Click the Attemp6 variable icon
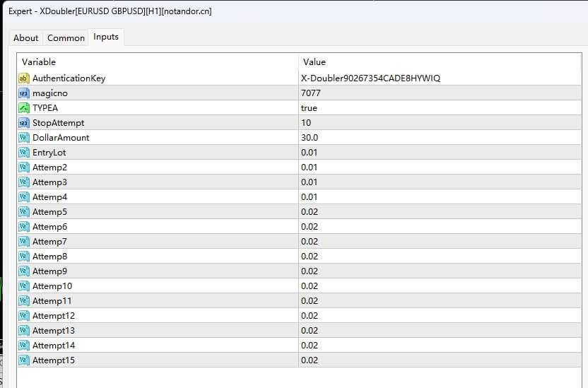Screen dimensions: 588x388 pos(23,226)
